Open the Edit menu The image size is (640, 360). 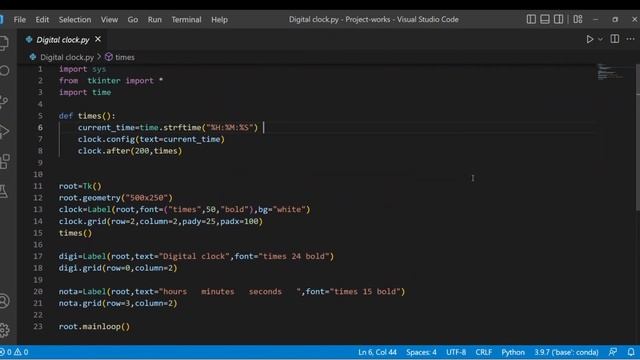coord(42,20)
